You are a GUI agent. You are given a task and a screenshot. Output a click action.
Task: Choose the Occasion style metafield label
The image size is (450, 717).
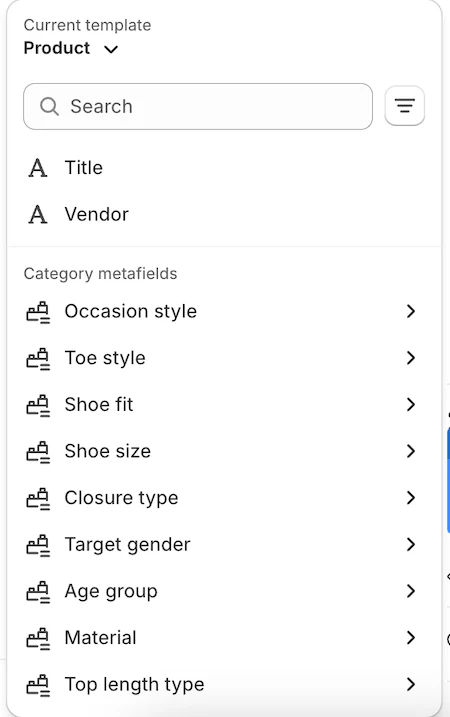[x=131, y=311]
